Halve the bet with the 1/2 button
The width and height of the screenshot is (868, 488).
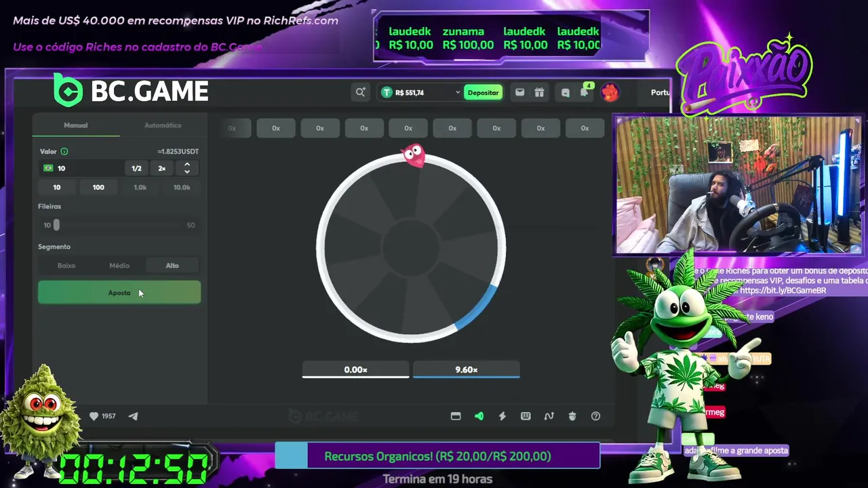pyautogui.click(x=136, y=168)
